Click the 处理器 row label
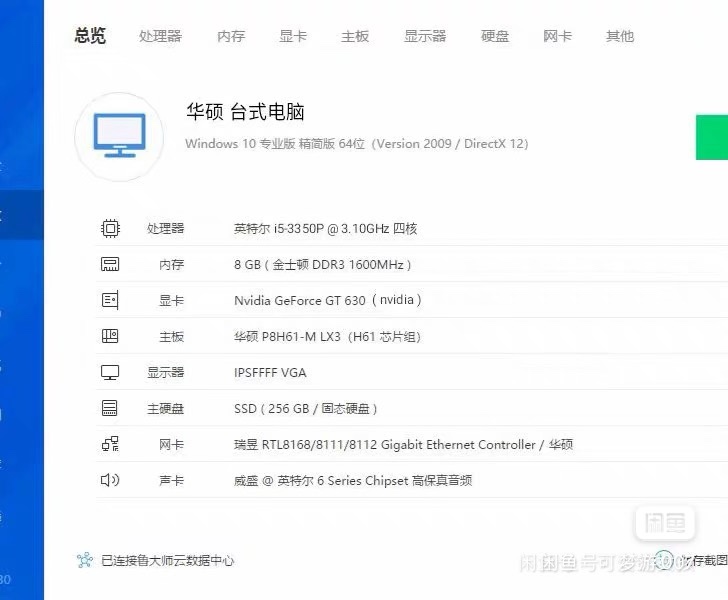 pos(165,228)
